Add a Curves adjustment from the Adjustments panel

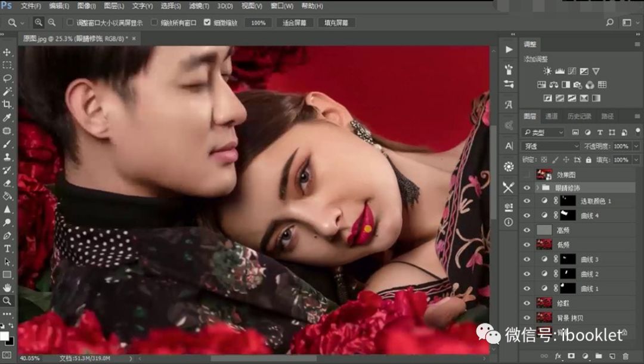tap(572, 71)
